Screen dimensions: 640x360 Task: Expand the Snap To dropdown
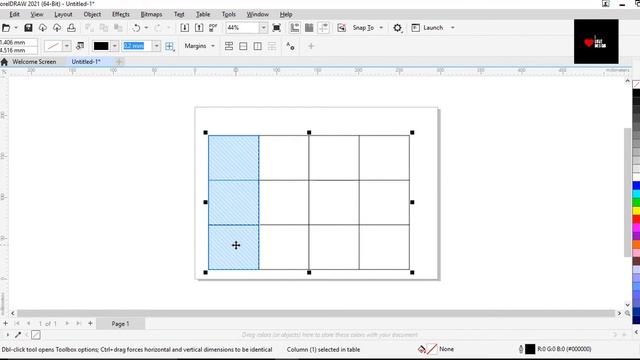coord(381,28)
